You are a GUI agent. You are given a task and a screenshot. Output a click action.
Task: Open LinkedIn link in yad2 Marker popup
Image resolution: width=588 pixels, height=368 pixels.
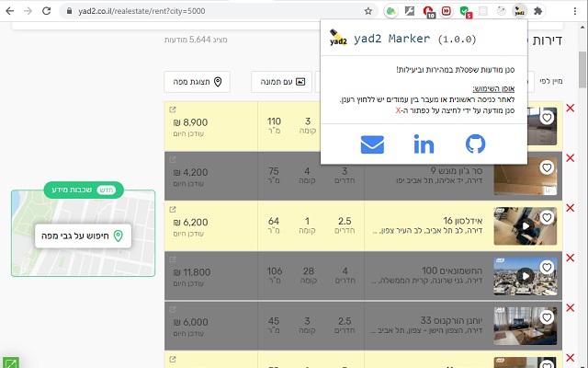click(424, 144)
